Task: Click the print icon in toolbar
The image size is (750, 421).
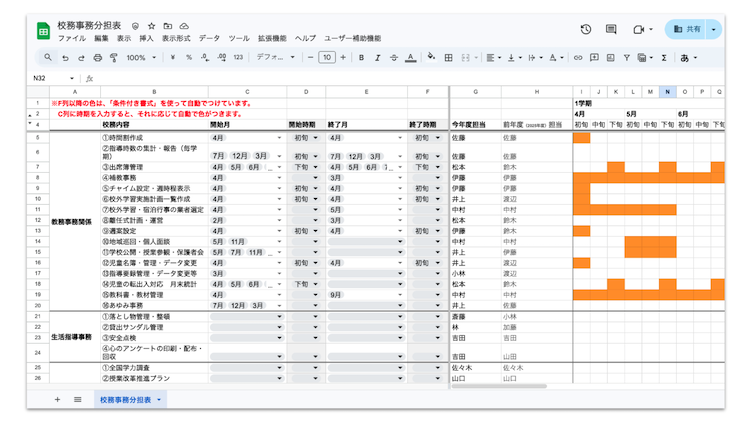Action: coord(98,58)
